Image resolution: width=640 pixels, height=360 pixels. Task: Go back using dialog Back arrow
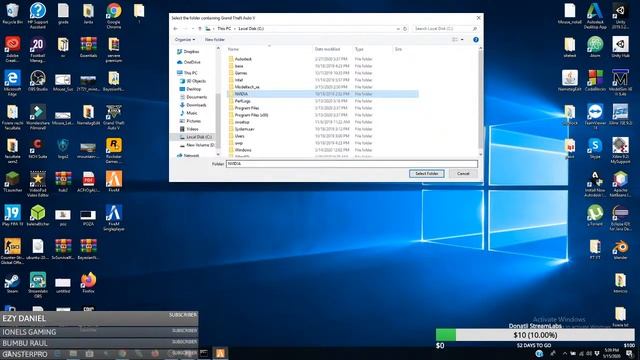[x=176, y=29]
